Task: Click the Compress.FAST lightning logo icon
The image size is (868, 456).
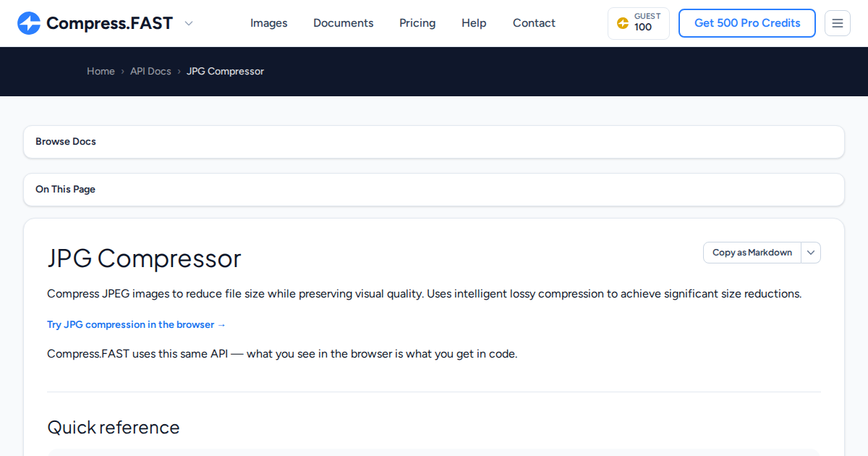Action: pyautogui.click(x=29, y=23)
